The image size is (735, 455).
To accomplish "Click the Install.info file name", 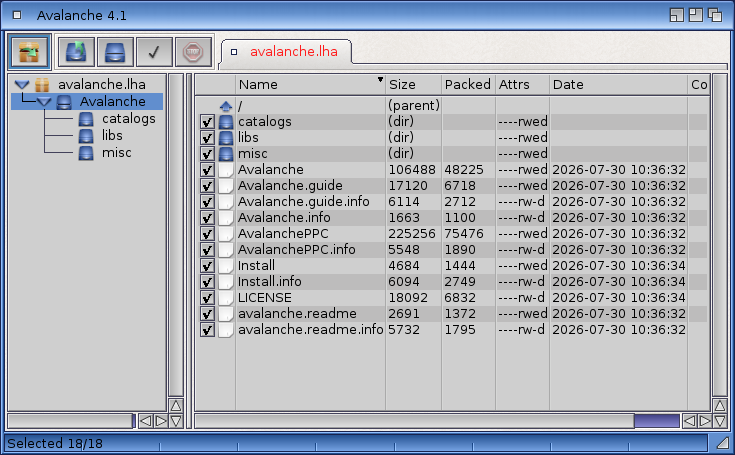I will [270, 282].
